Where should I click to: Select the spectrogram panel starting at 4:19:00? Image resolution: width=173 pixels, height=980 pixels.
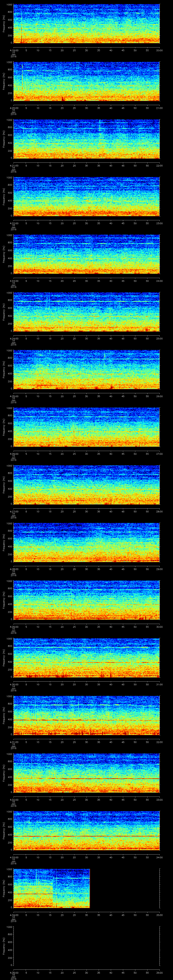[86, 24]
